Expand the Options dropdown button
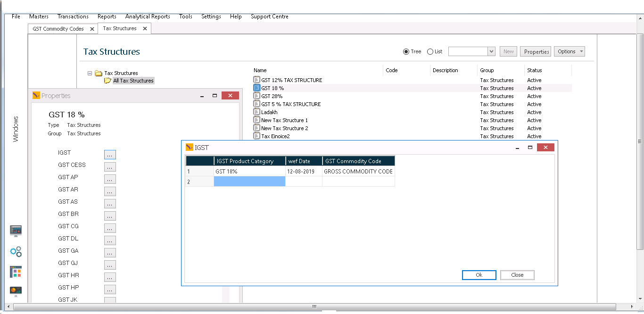 pyautogui.click(x=569, y=52)
